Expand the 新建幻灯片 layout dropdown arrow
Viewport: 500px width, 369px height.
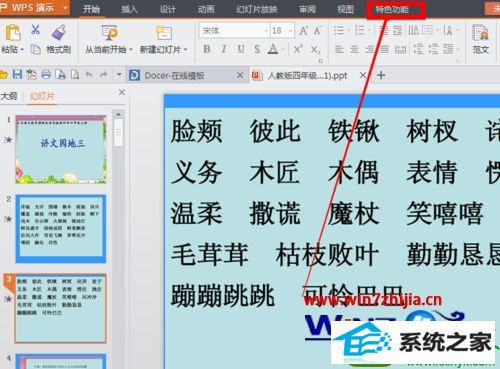click(185, 50)
